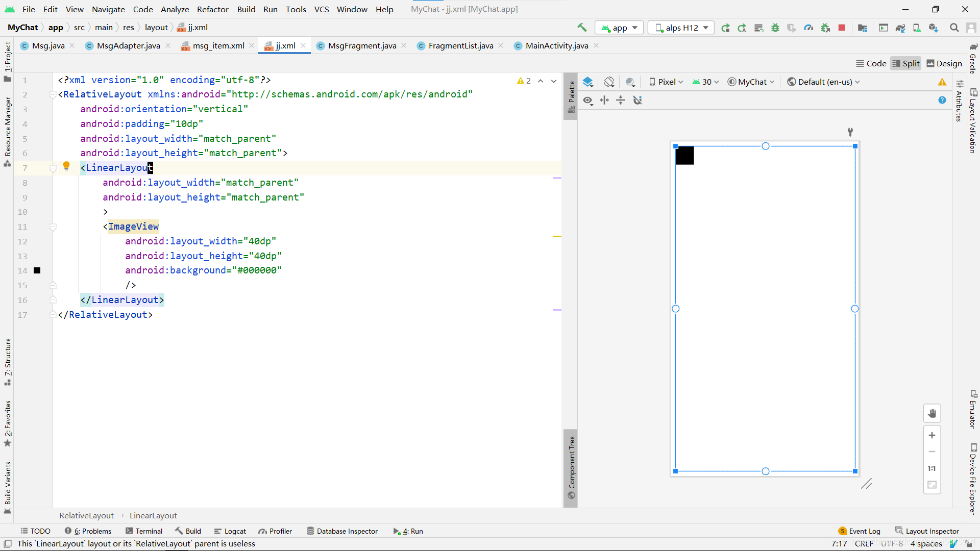The width and height of the screenshot is (980, 551).
Task: Click the design warning triangle icon
Action: 942,82
